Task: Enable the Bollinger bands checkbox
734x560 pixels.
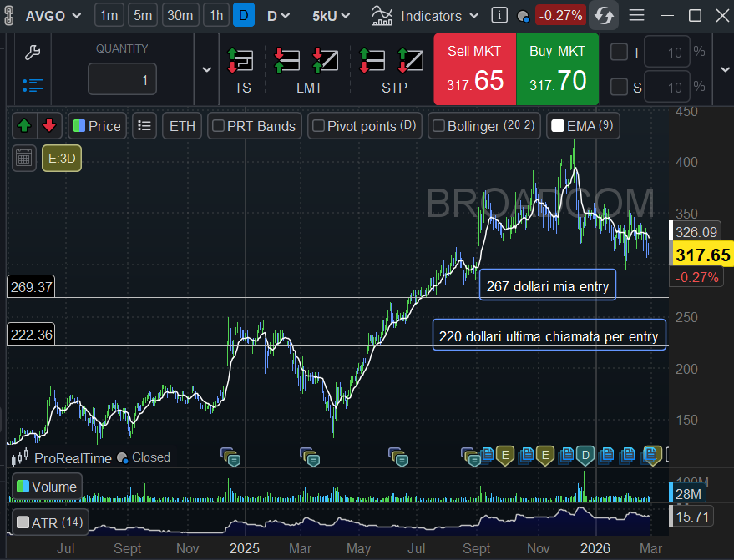Action: tap(438, 126)
